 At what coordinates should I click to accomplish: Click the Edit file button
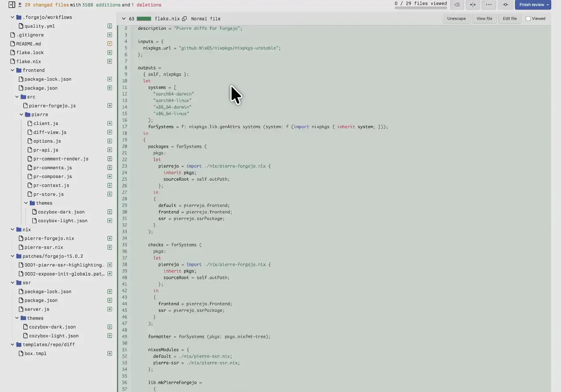[x=510, y=19]
